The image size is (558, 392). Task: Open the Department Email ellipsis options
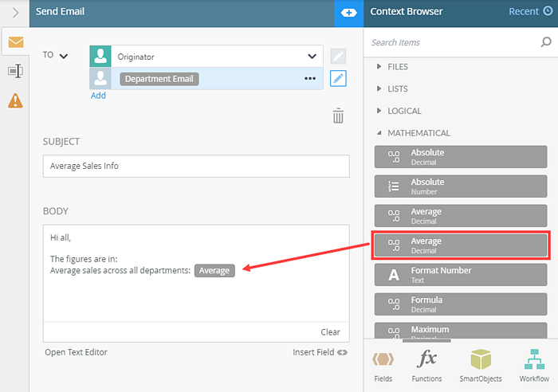pos(310,79)
